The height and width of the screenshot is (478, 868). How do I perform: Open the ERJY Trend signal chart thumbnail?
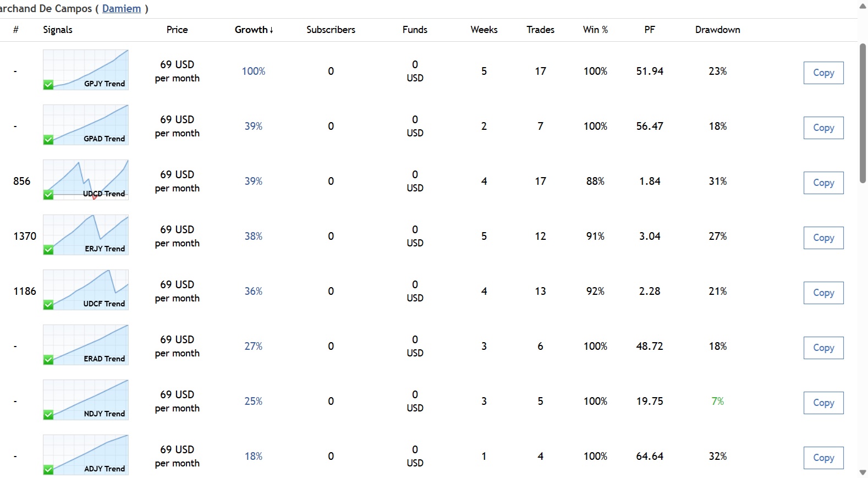[x=86, y=235]
